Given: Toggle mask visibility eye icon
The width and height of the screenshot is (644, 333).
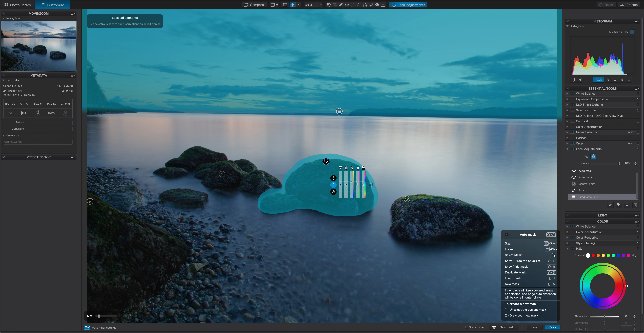Looking at the screenshot, I should 611,205.
